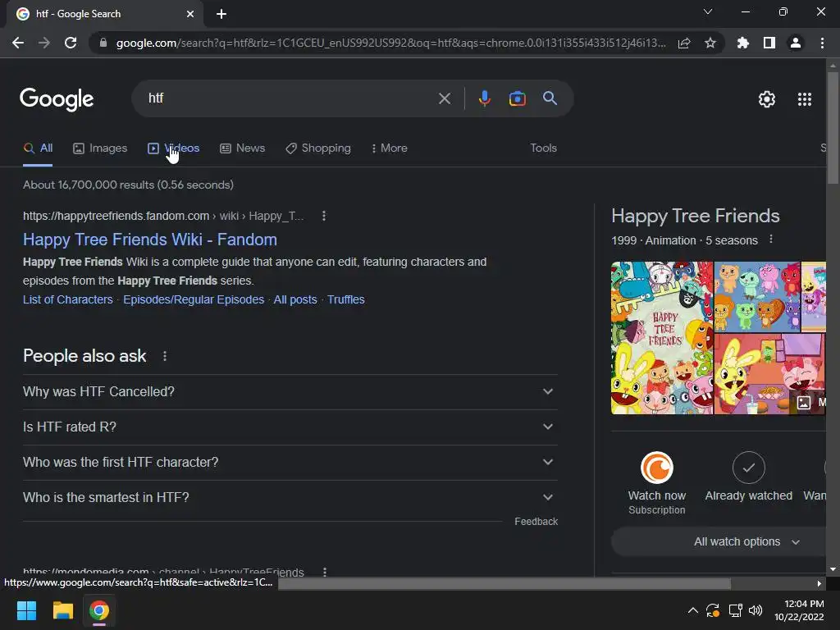Viewport: 840px width, 630px height.
Task: Click the scroll right arrow of horizontal scrollbar
Action: click(x=819, y=584)
